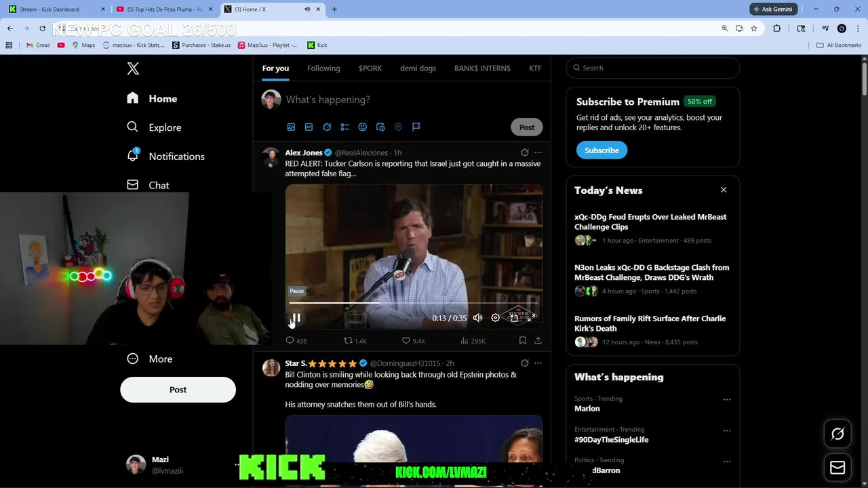Open Grok icon on Star S. post
Screen dimensions: 868x488
(524, 363)
